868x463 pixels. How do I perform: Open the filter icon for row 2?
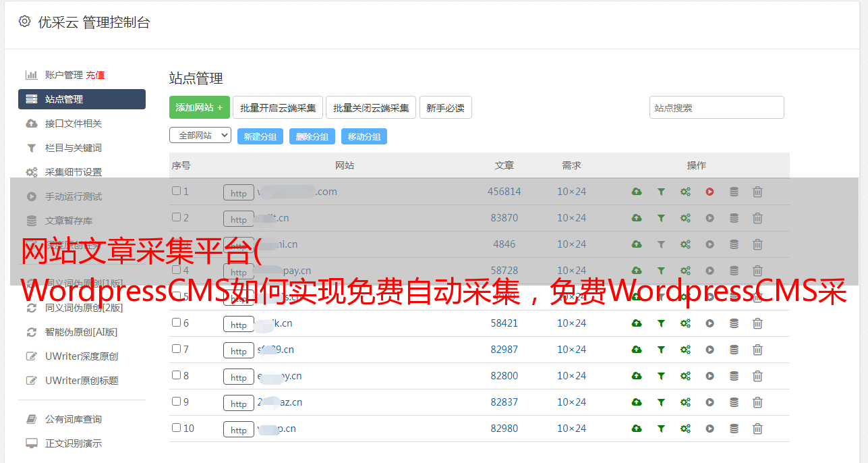(661, 218)
